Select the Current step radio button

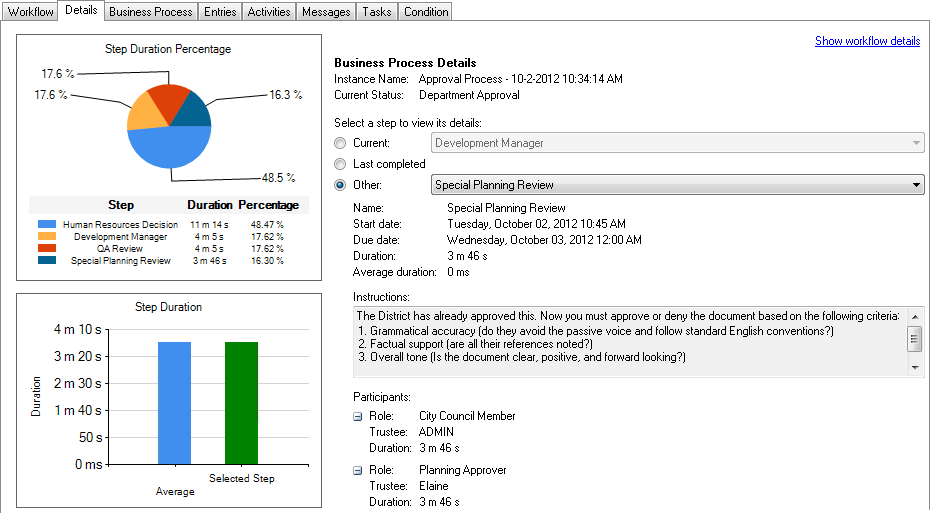341,143
